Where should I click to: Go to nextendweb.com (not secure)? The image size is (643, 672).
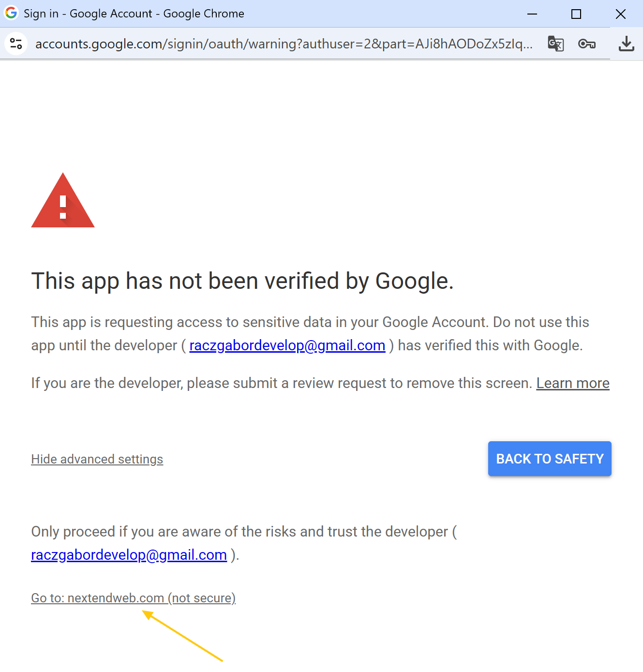click(134, 598)
